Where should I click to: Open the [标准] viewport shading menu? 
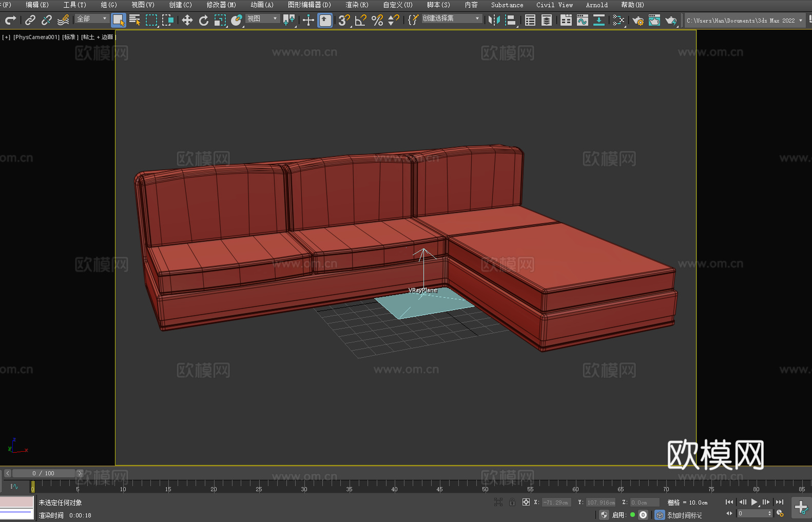[x=70, y=37]
